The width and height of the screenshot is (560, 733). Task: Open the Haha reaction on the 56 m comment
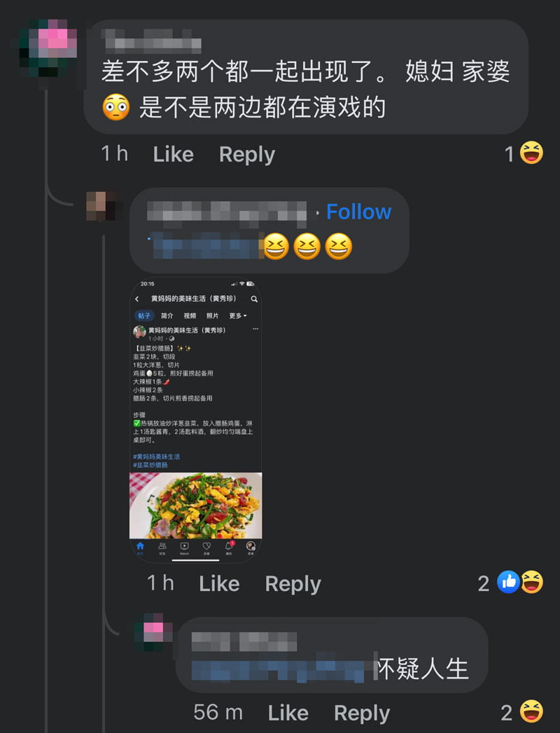pyautogui.click(x=531, y=711)
